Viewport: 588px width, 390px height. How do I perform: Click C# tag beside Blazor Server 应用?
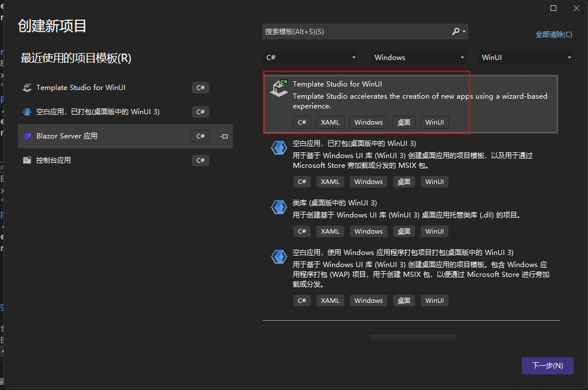(x=201, y=136)
